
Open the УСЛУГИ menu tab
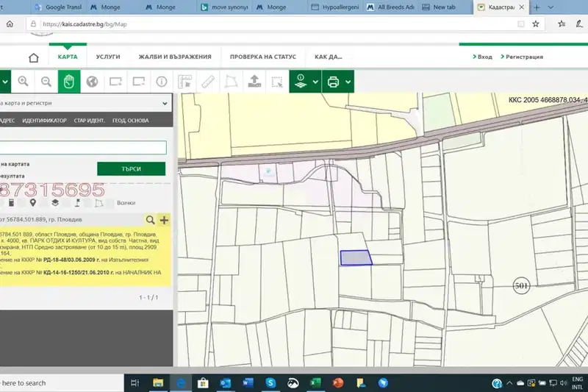(x=108, y=57)
